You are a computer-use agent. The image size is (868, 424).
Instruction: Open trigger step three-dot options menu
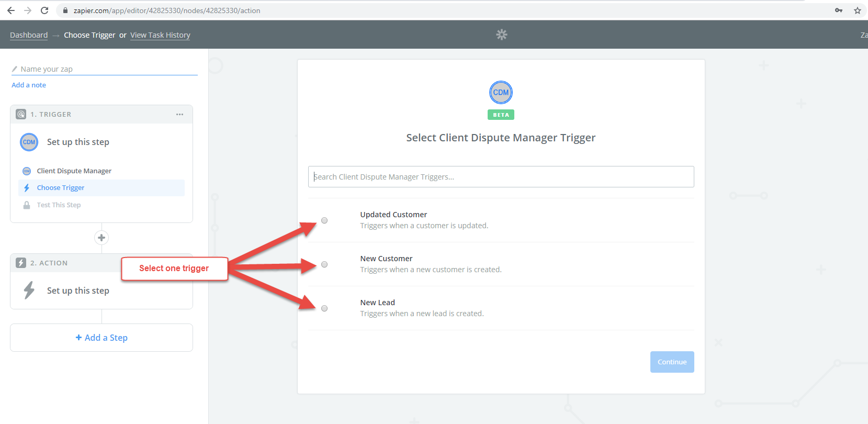point(179,114)
